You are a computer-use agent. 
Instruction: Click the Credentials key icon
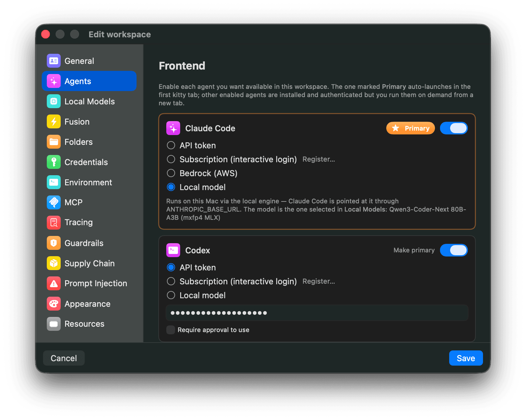[54, 162]
